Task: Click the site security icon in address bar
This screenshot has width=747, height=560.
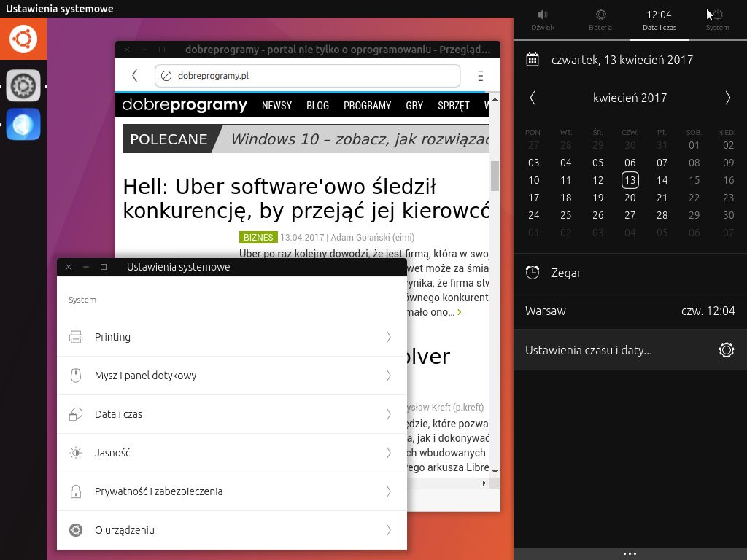Action: (x=166, y=76)
